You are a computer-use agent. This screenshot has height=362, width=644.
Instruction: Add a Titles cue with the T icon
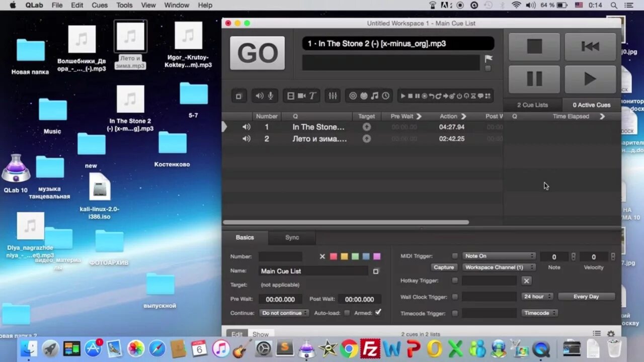[312, 96]
